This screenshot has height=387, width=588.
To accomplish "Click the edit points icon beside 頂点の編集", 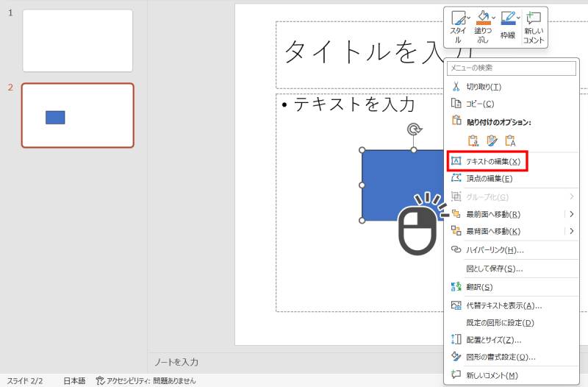I will click(x=456, y=178).
